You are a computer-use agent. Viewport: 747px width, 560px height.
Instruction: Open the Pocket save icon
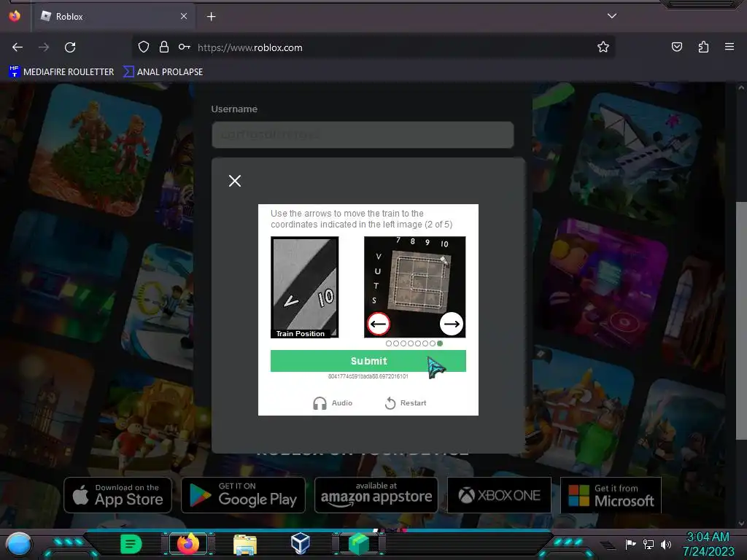click(x=676, y=47)
